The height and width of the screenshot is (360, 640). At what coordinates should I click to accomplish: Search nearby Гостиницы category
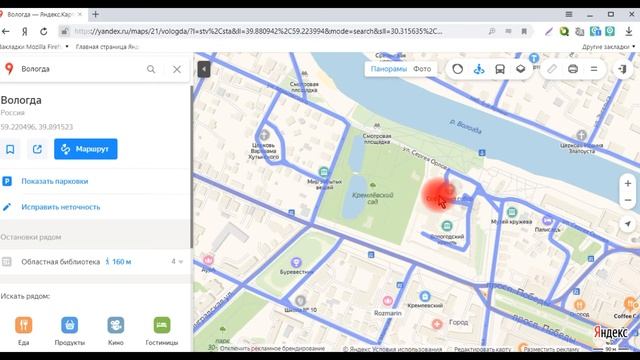coord(162,331)
